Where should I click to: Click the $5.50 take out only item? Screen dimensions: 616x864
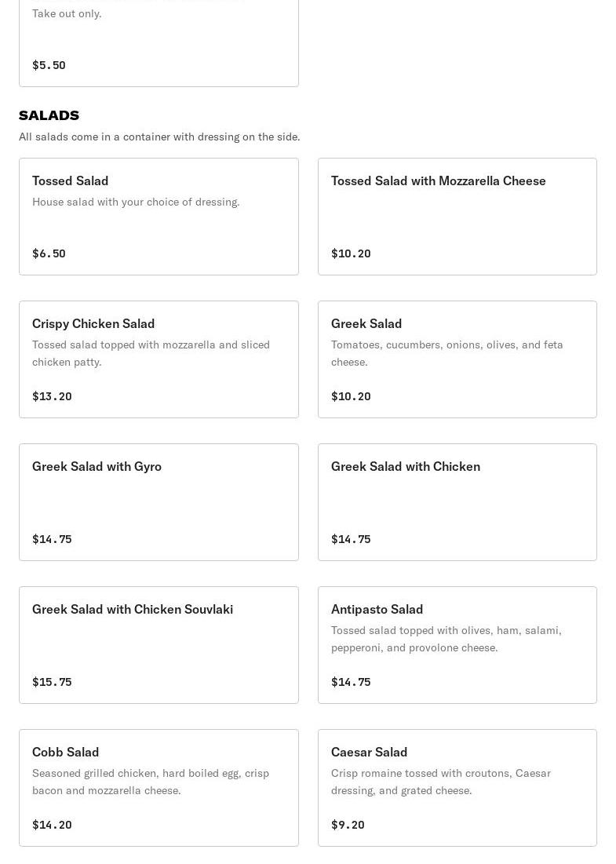159,43
